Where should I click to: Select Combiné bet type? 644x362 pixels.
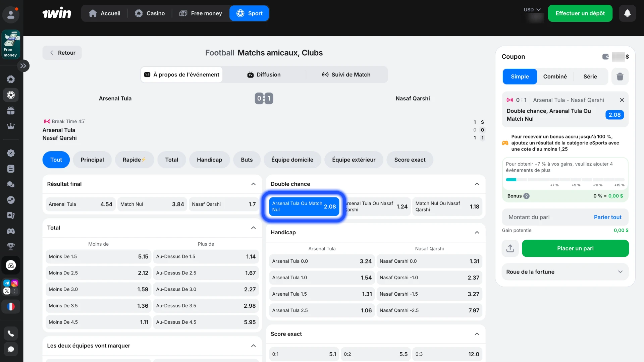pos(555,77)
